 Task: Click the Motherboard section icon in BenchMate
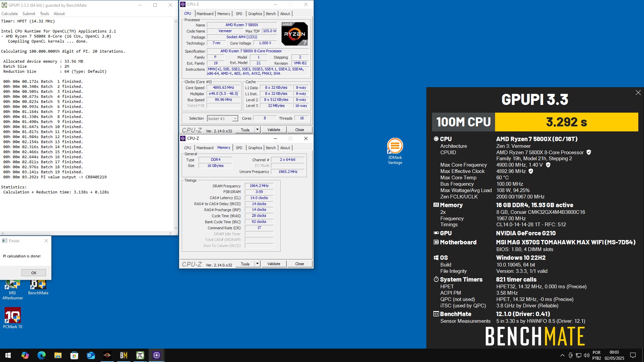(436, 242)
